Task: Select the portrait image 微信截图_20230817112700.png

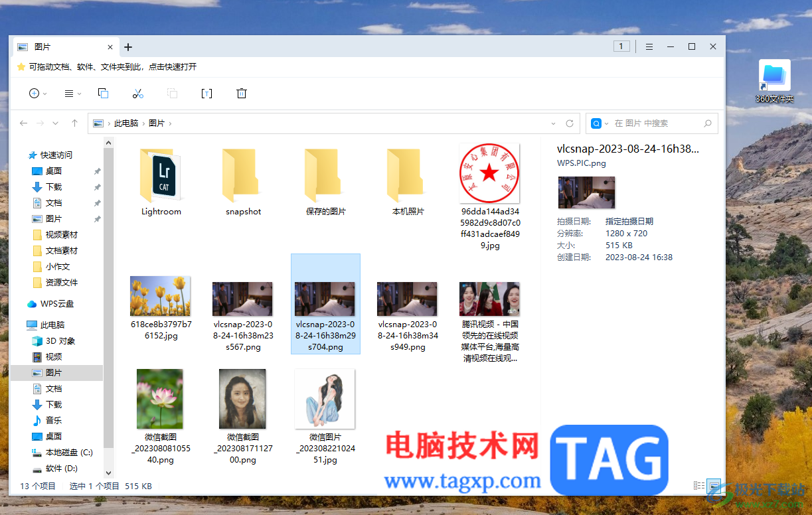Action: pyautogui.click(x=244, y=416)
